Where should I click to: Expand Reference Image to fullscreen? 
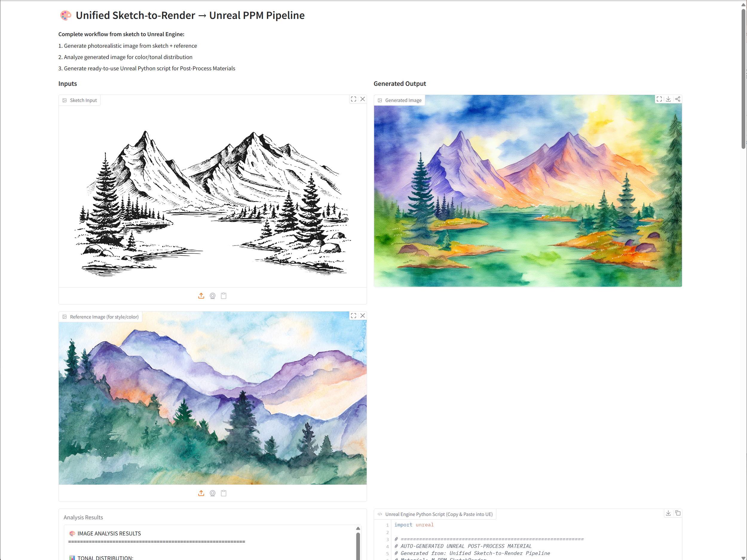[x=353, y=316]
